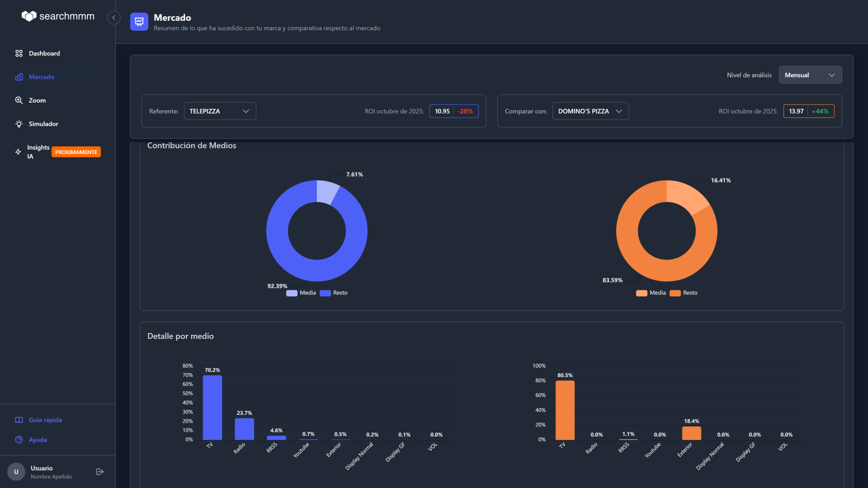Viewport: 868px width, 488px height.
Task: Open the Mensual analysis level dropdown
Action: 810,75
